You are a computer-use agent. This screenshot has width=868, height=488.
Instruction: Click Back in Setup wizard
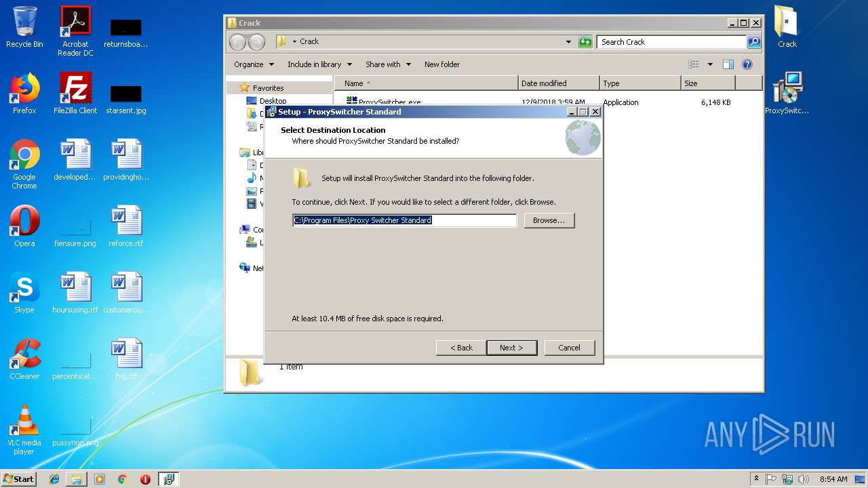tap(461, 348)
